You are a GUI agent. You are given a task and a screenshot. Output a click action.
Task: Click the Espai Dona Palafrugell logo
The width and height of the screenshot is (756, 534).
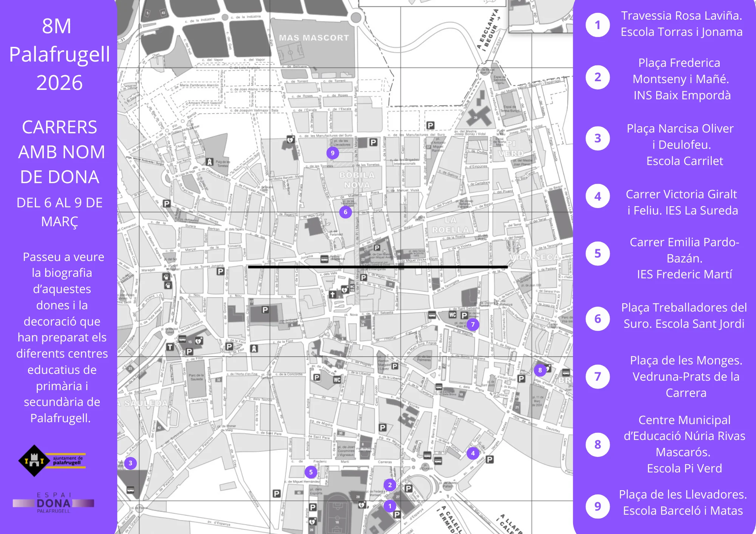coord(53,503)
